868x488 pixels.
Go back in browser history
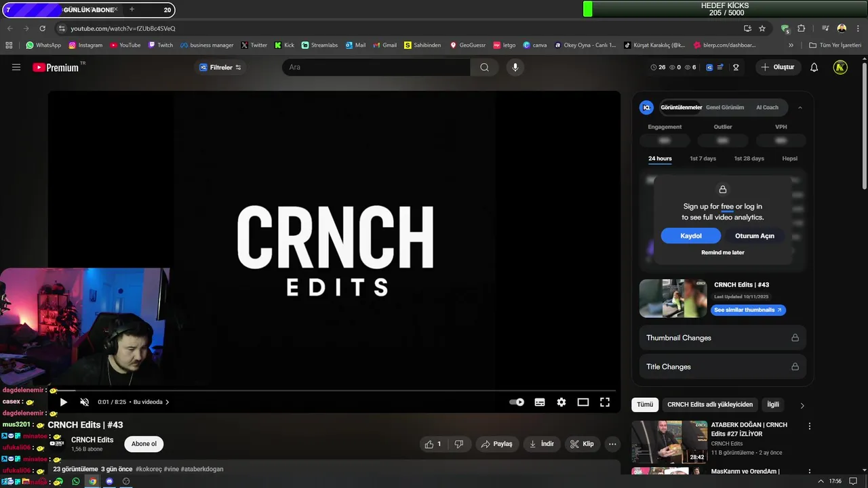coord(9,28)
